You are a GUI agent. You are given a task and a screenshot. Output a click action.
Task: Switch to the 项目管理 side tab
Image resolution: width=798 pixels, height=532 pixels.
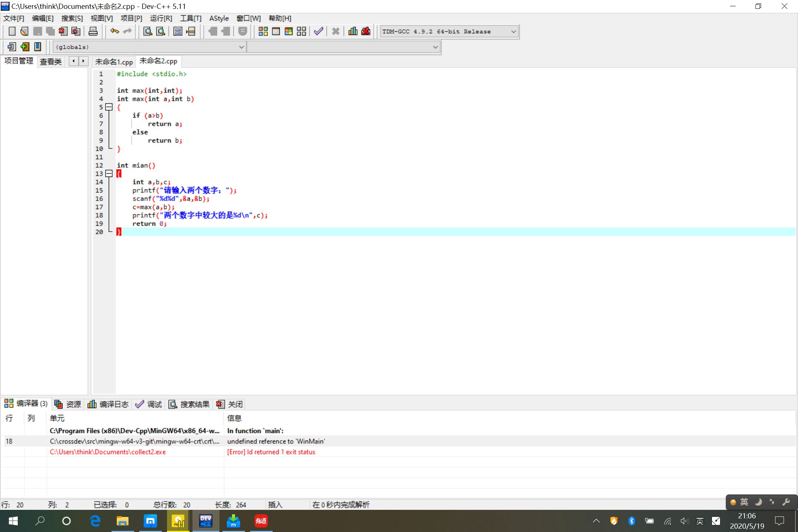[x=19, y=61]
